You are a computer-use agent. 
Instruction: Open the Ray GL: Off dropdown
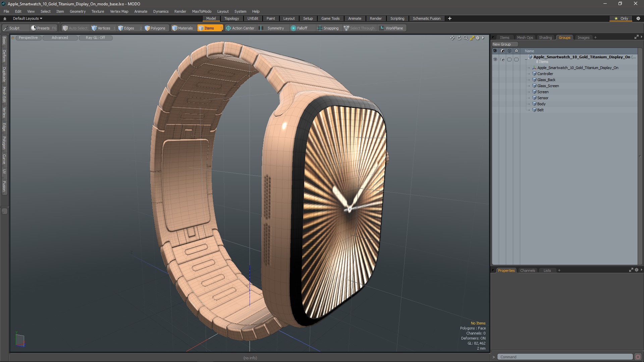coord(95,38)
